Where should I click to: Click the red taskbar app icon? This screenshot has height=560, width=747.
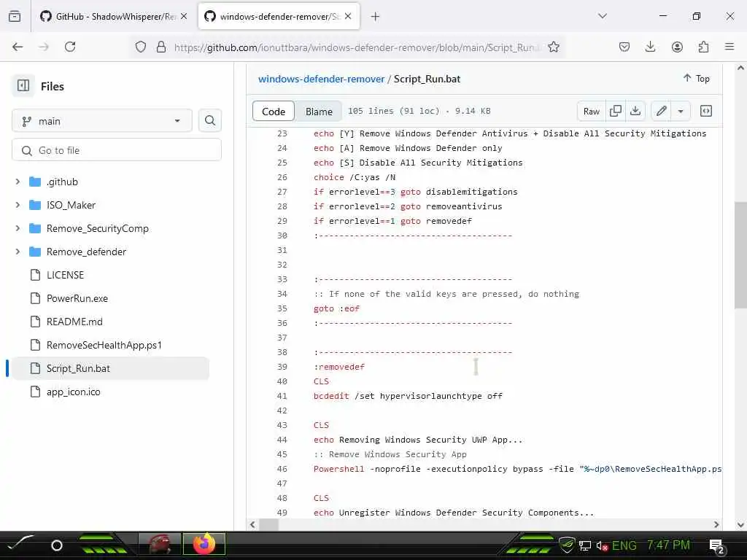[160, 544]
